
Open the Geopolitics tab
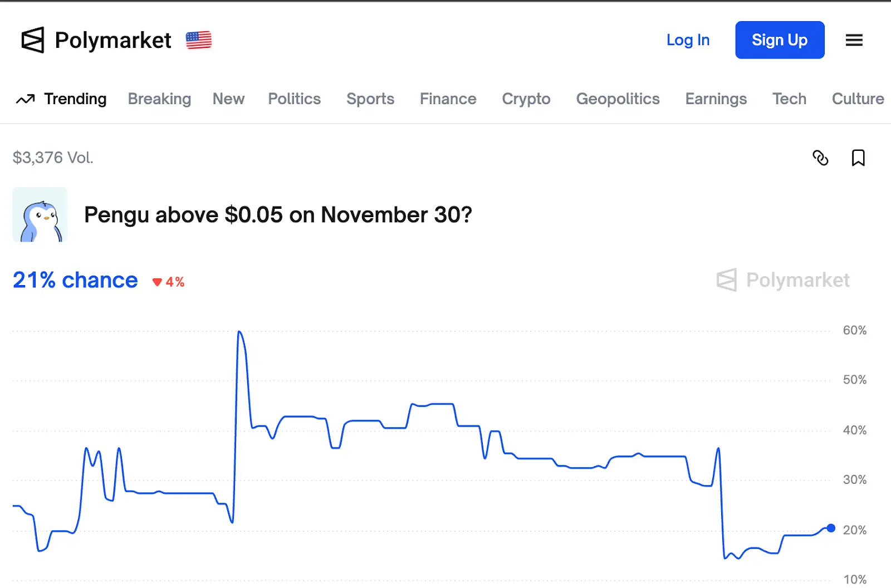pyautogui.click(x=618, y=99)
